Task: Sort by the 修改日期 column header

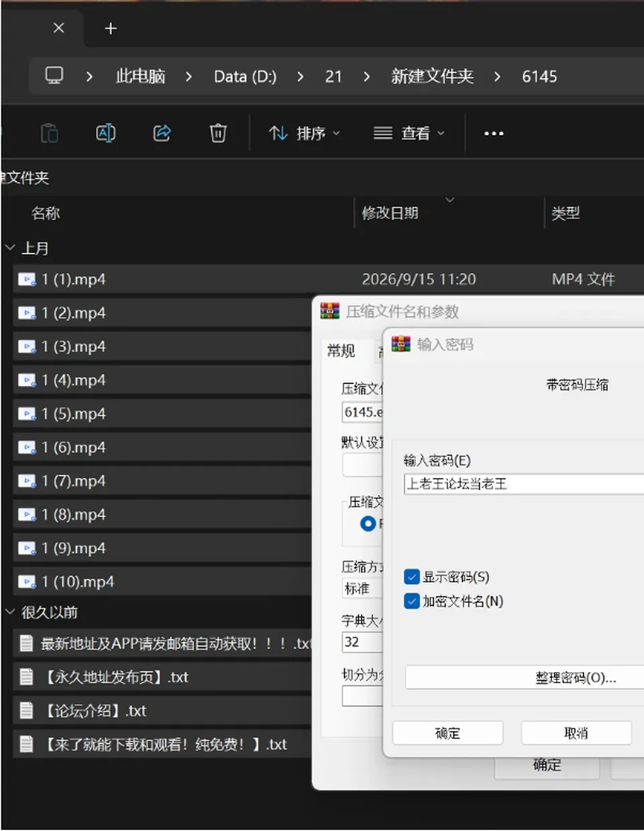Action: coord(390,213)
